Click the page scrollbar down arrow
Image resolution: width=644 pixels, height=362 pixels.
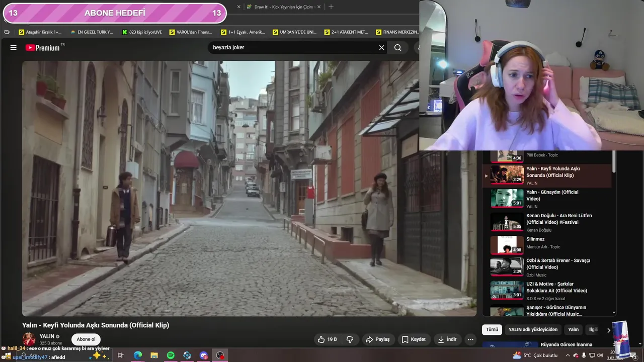[640, 344]
